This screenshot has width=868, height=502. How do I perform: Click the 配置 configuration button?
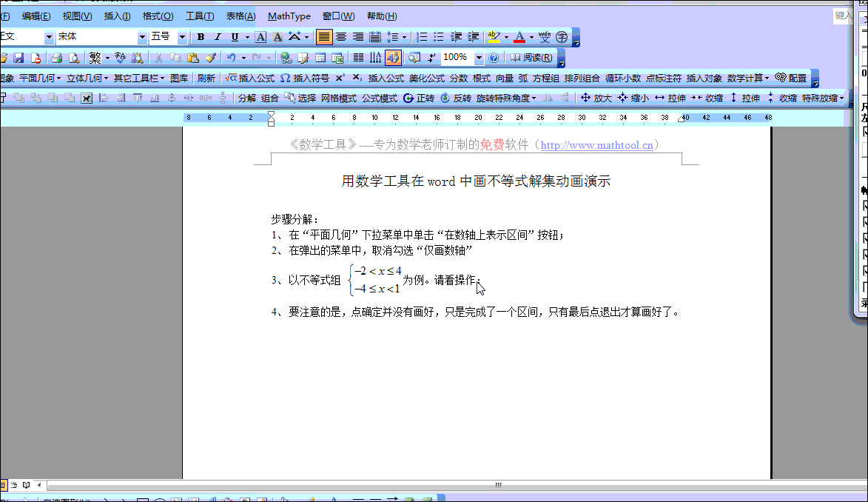click(791, 78)
